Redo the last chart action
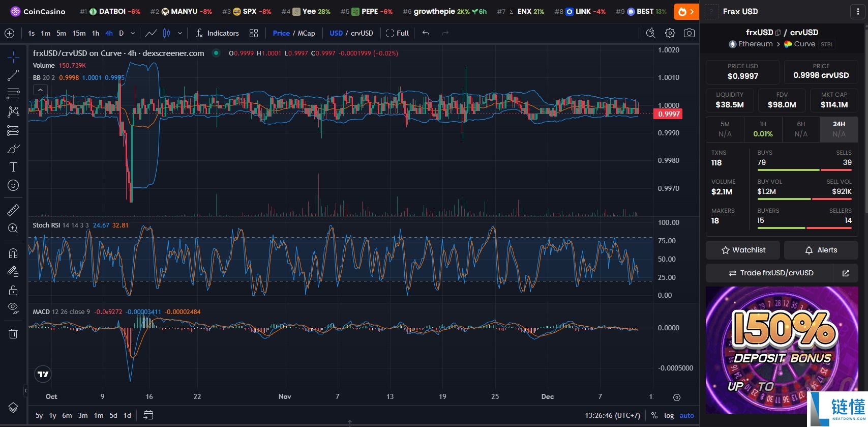This screenshot has height=427, width=868. (x=445, y=33)
